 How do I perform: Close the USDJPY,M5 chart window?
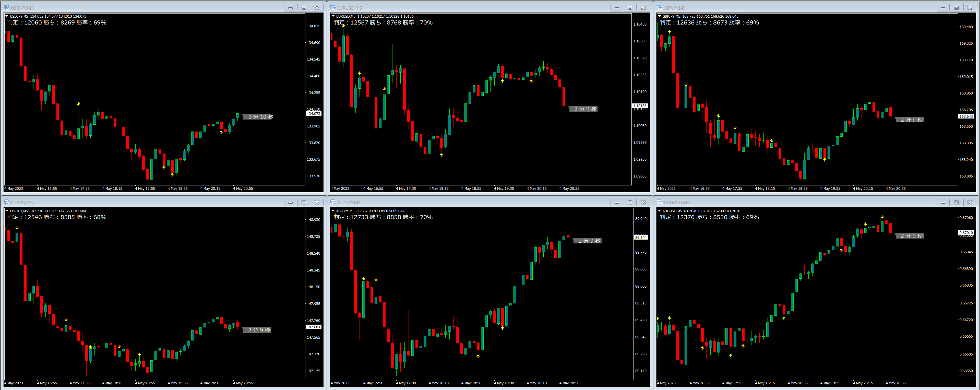point(317,8)
